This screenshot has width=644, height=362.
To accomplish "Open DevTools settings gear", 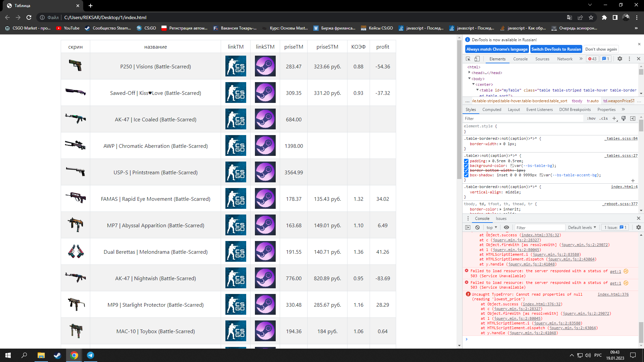I will tap(620, 59).
